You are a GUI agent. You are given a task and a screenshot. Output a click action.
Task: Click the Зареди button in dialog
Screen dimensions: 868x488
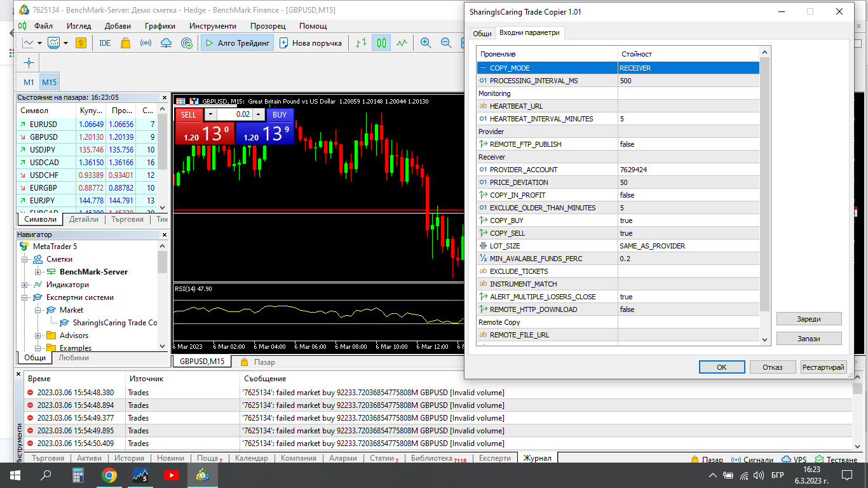(809, 319)
